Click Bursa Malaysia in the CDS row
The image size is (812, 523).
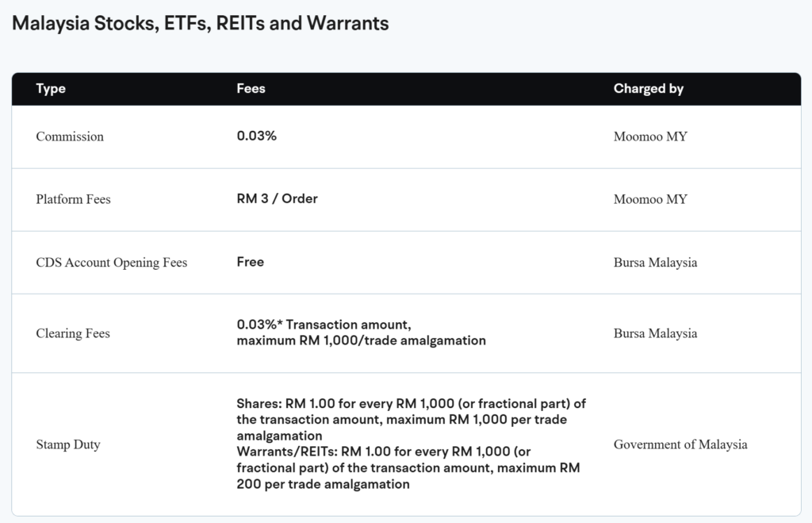655,262
